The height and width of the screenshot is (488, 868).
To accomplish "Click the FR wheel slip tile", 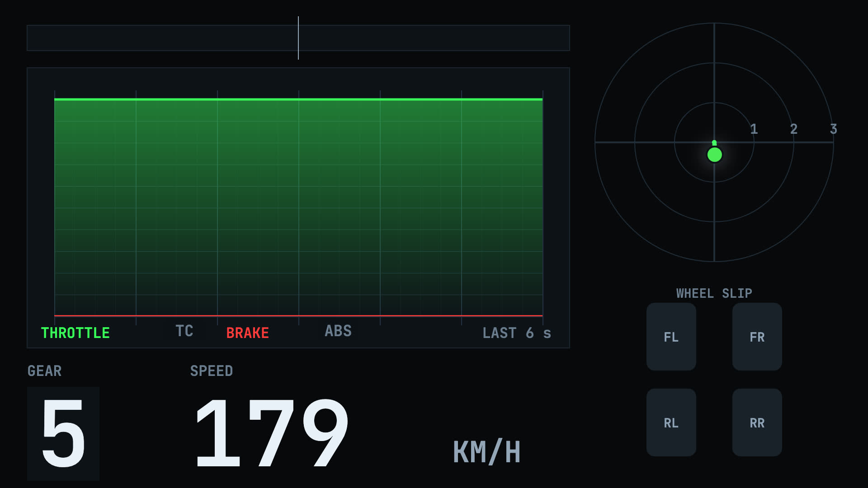I will (x=757, y=337).
